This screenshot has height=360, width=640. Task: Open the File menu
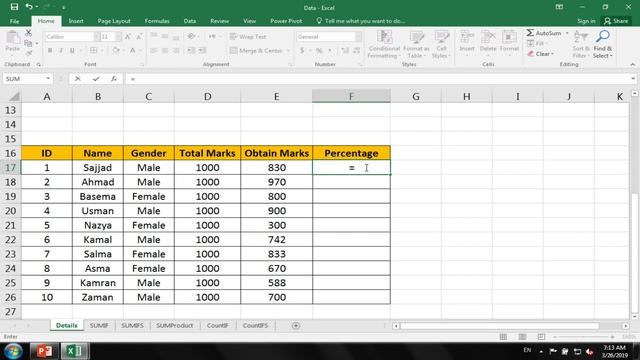click(14, 21)
